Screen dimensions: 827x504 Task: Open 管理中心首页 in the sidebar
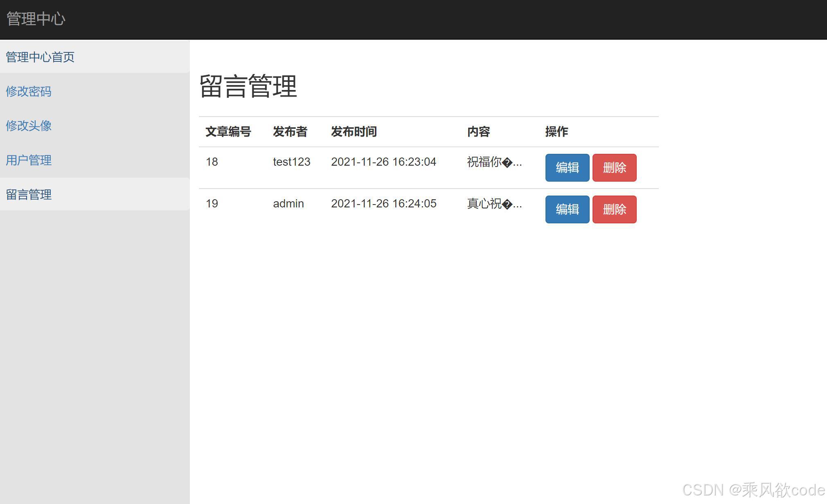coord(40,57)
